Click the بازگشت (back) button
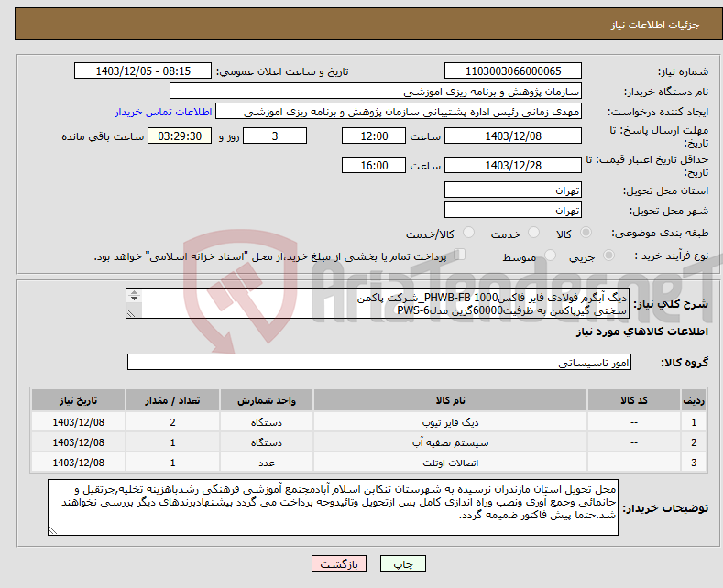 tap(339, 563)
